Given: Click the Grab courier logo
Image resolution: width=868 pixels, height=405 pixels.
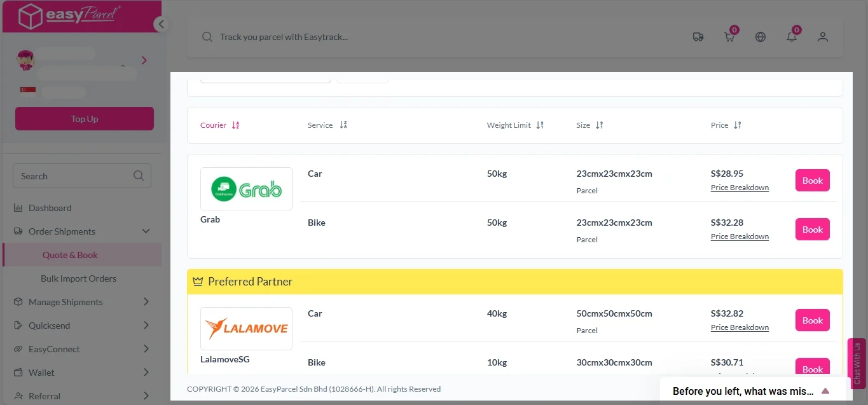Looking at the screenshot, I should click(x=246, y=189).
